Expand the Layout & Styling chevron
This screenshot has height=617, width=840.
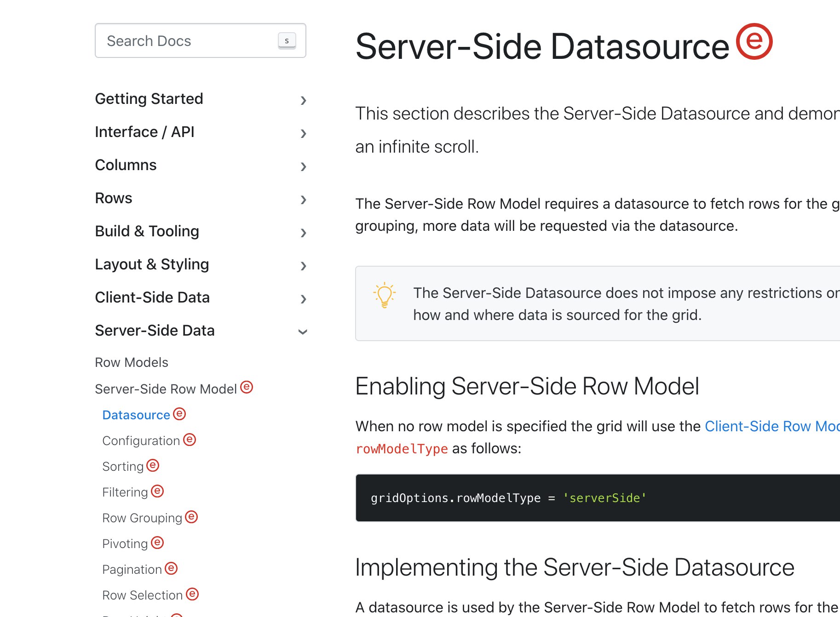click(303, 265)
